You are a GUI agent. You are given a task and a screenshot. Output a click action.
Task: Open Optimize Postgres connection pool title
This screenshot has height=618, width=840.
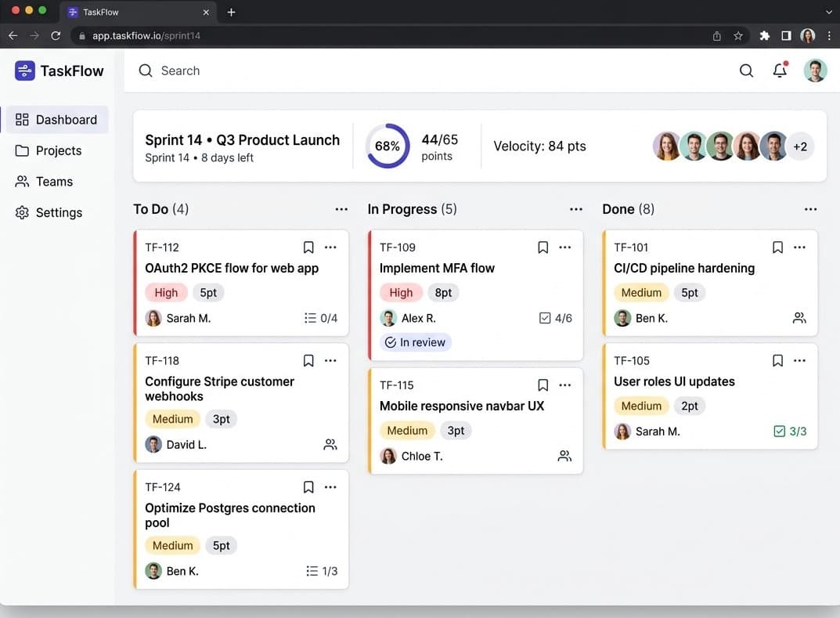pyautogui.click(x=230, y=515)
